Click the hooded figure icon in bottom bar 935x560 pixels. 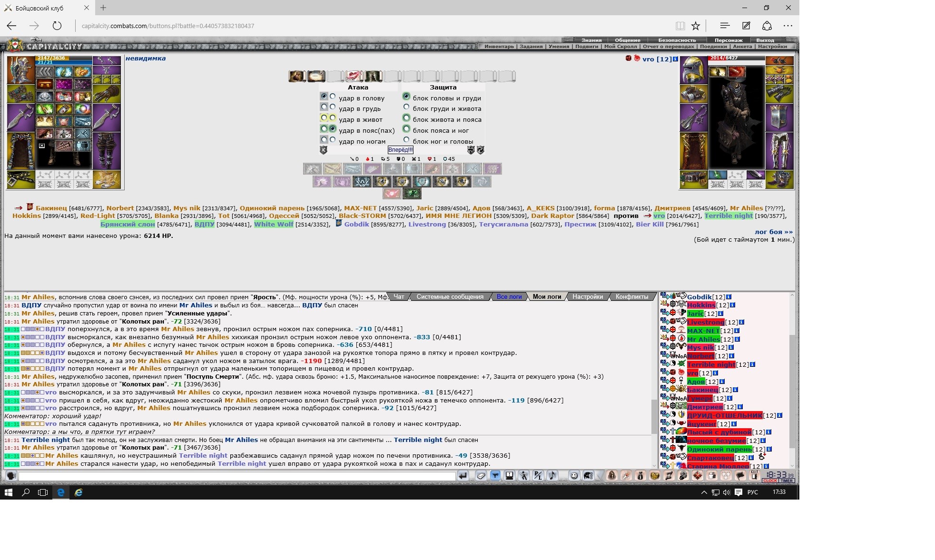pos(612,475)
